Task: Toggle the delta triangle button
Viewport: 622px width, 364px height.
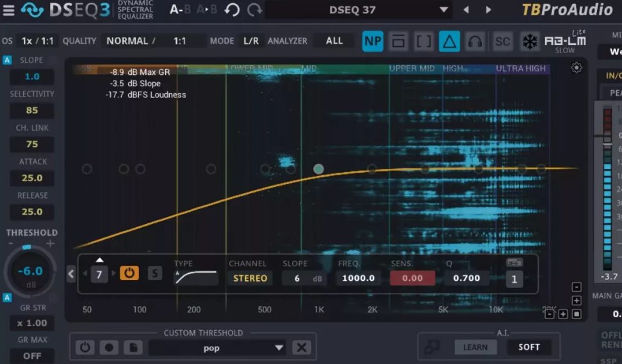Action: (450, 41)
